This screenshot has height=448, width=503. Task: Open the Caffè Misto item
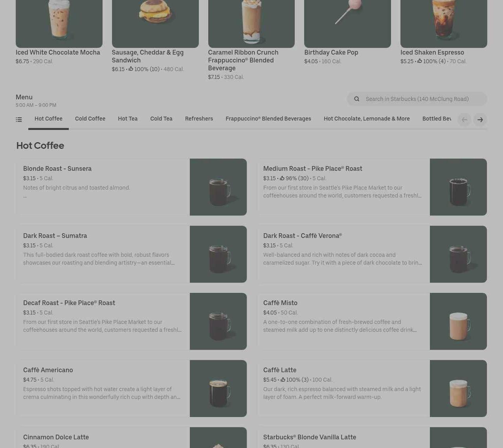(372, 321)
